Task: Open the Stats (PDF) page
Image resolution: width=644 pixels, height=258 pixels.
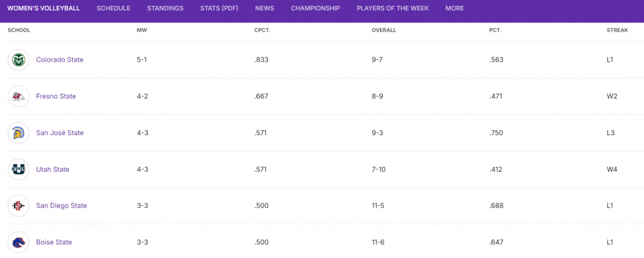Action: pos(219,8)
